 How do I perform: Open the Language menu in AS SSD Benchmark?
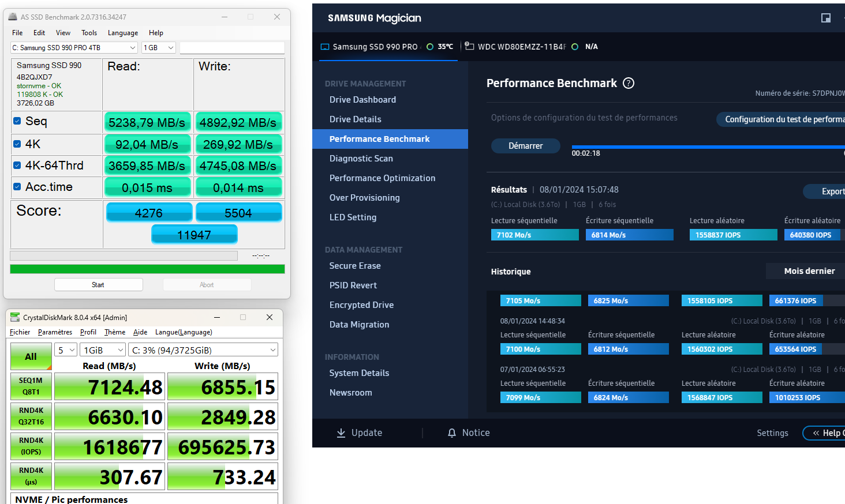tap(123, 33)
